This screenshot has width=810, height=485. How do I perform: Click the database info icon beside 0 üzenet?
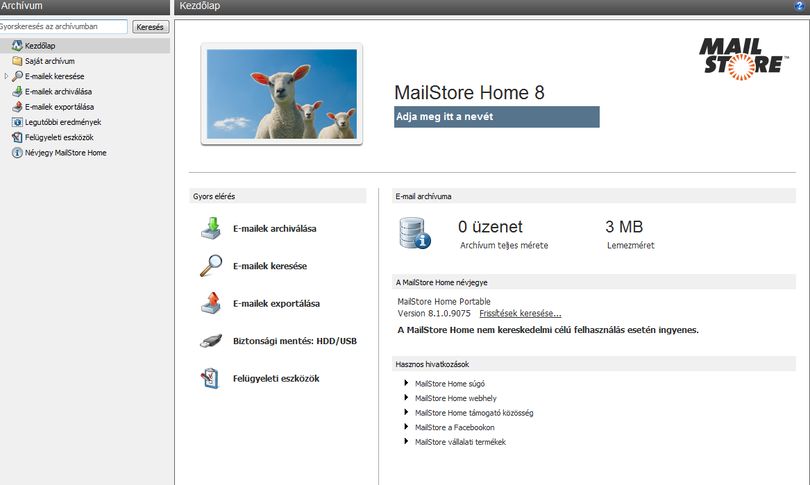click(415, 233)
